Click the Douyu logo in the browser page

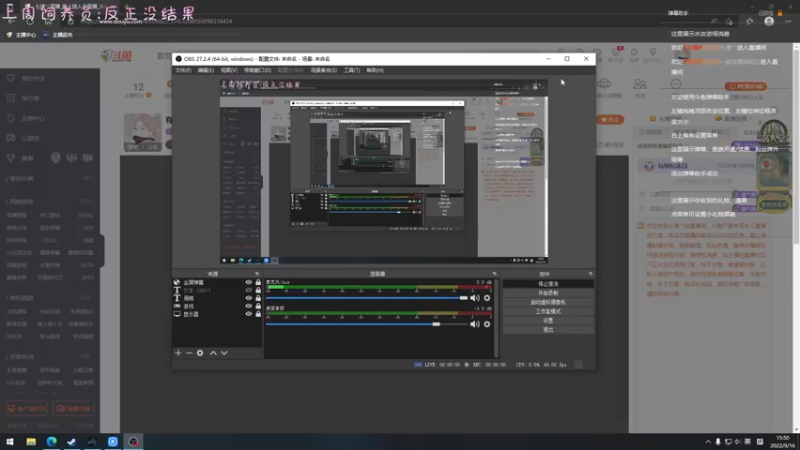[117, 56]
